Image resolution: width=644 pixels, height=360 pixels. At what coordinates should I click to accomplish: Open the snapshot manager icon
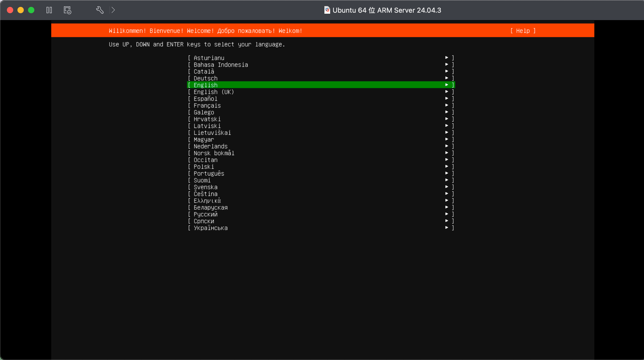[67, 10]
